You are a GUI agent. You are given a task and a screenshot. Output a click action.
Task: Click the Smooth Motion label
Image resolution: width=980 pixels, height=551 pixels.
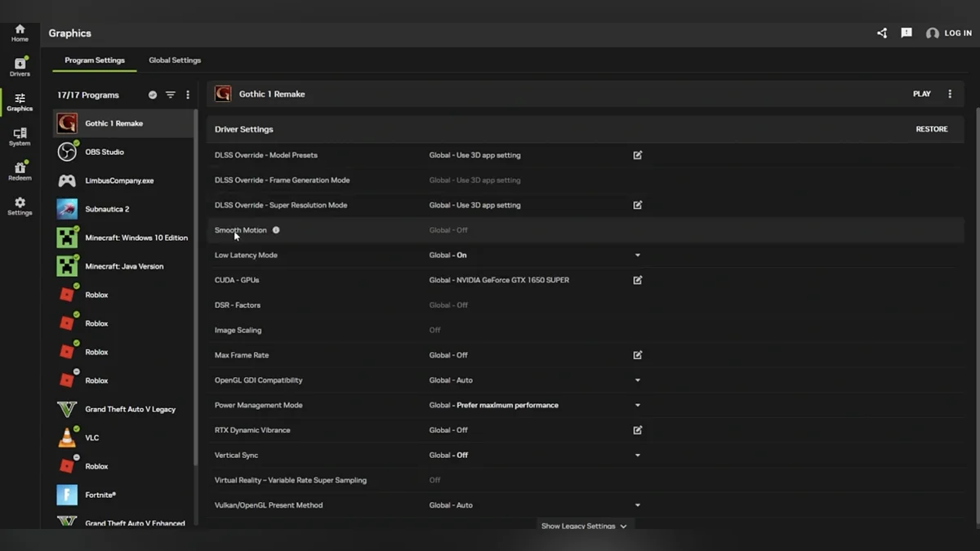point(241,230)
